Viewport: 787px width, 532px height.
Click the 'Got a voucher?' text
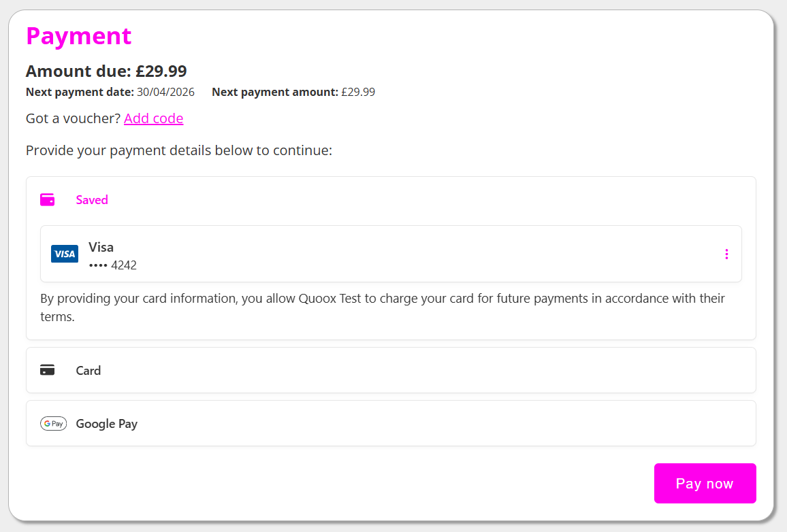(73, 118)
